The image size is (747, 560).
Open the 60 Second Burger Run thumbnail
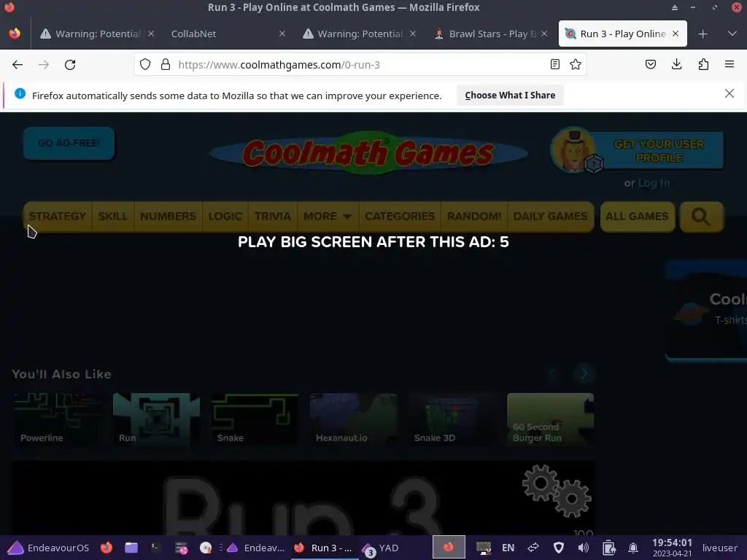(550, 419)
